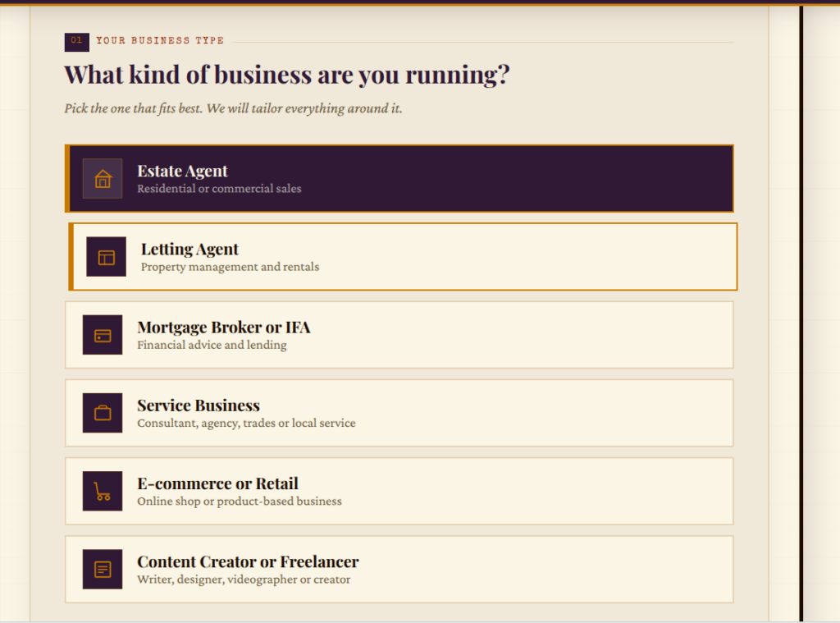
Task: Click the 'Your Business Type' section label
Action: point(160,41)
